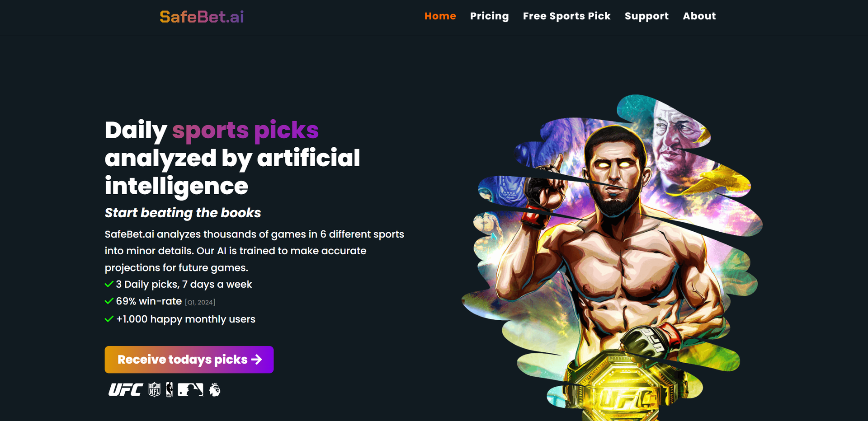This screenshot has height=421, width=868.
Task: Click the checkmark beside happy monthly users
Action: [x=108, y=319]
